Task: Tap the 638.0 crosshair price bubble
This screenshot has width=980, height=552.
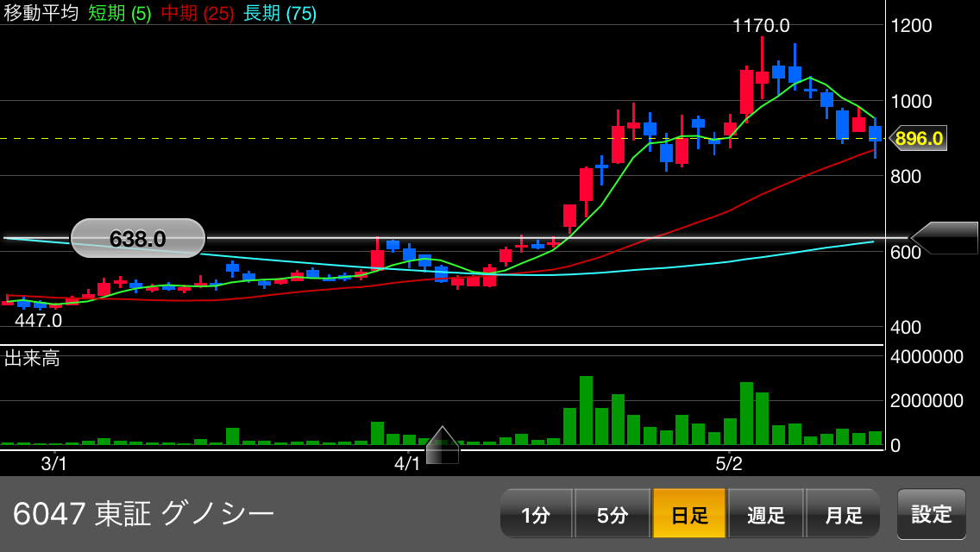Action: coord(138,238)
